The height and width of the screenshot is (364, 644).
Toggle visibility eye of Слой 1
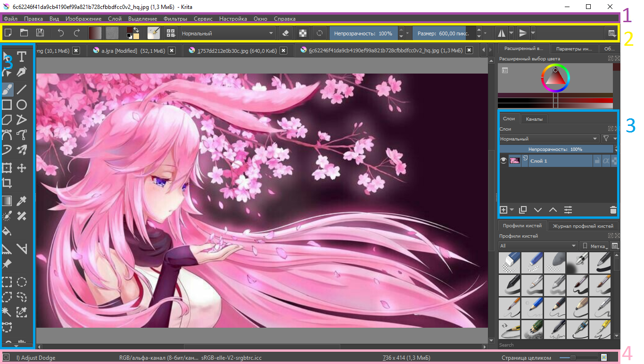pos(504,161)
